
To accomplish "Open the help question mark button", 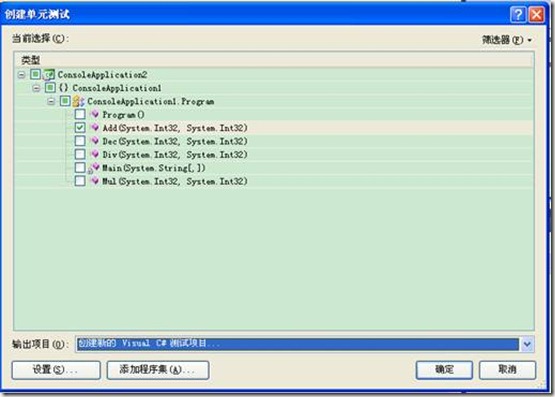I will pos(518,15).
